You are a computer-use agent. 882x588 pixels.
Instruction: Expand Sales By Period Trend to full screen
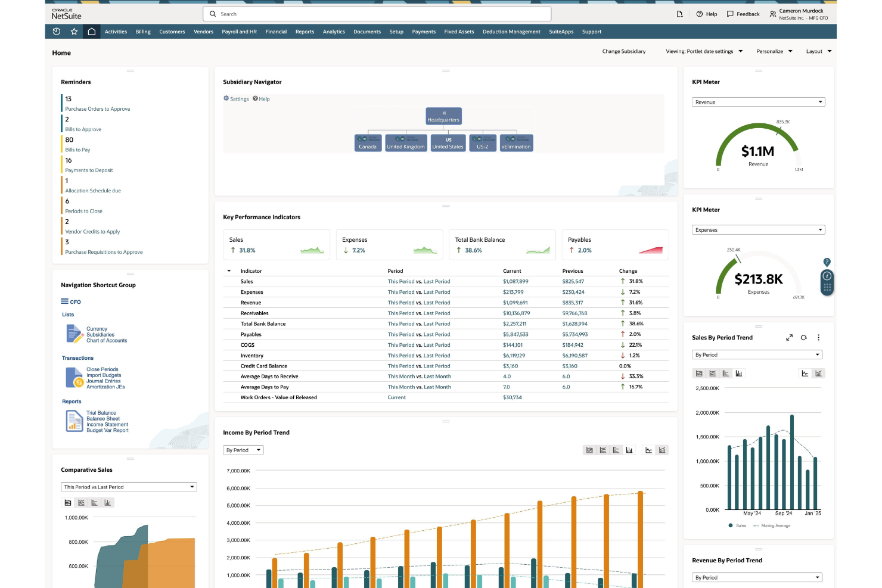point(789,338)
